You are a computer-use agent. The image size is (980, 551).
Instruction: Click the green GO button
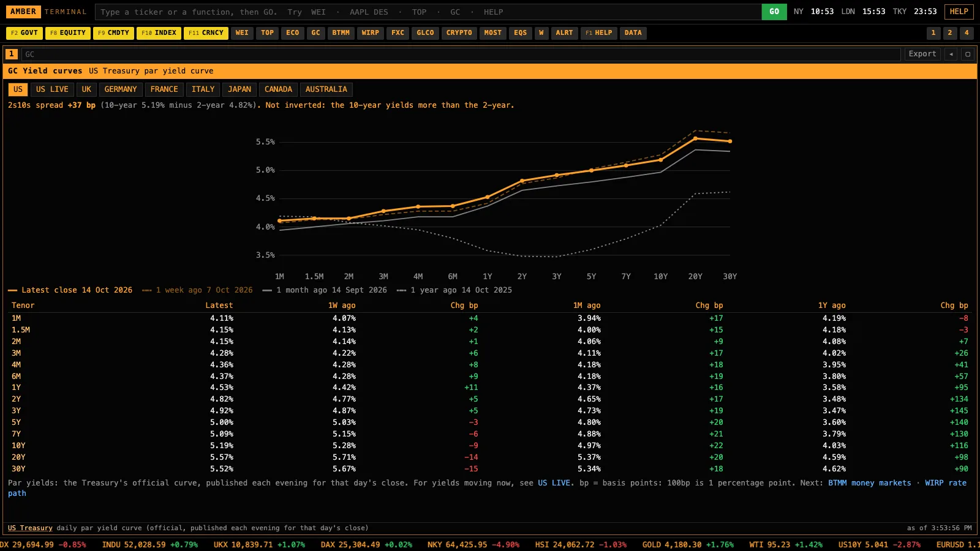pos(774,12)
